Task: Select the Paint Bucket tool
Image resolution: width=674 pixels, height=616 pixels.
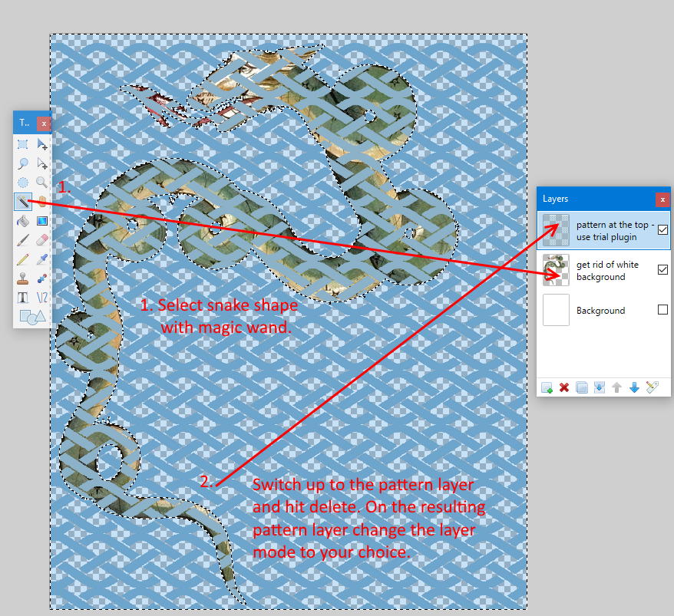Action: pos(23,221)
